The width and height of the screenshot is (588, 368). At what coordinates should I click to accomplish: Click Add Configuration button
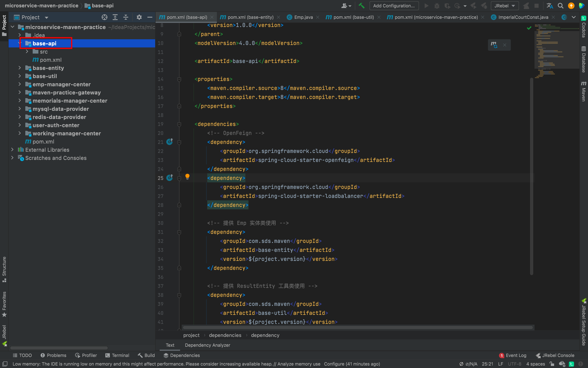click(394, 6)
